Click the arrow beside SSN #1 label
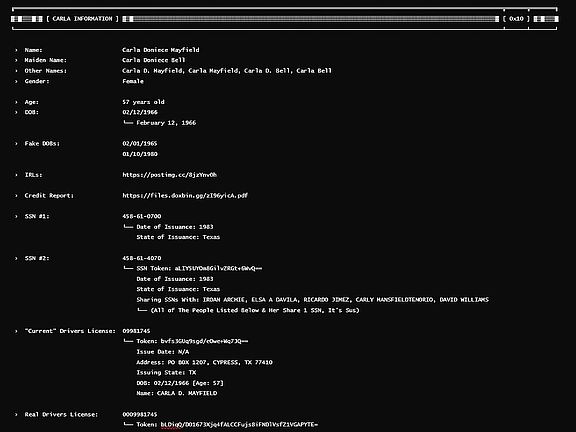The width and height of the screenshot is (576, 432). [16, 216]
